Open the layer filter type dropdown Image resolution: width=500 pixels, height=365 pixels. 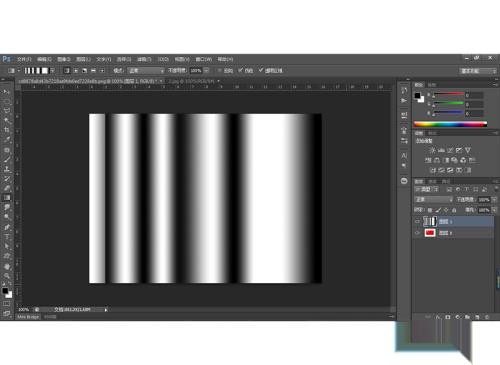coord(426,189)
